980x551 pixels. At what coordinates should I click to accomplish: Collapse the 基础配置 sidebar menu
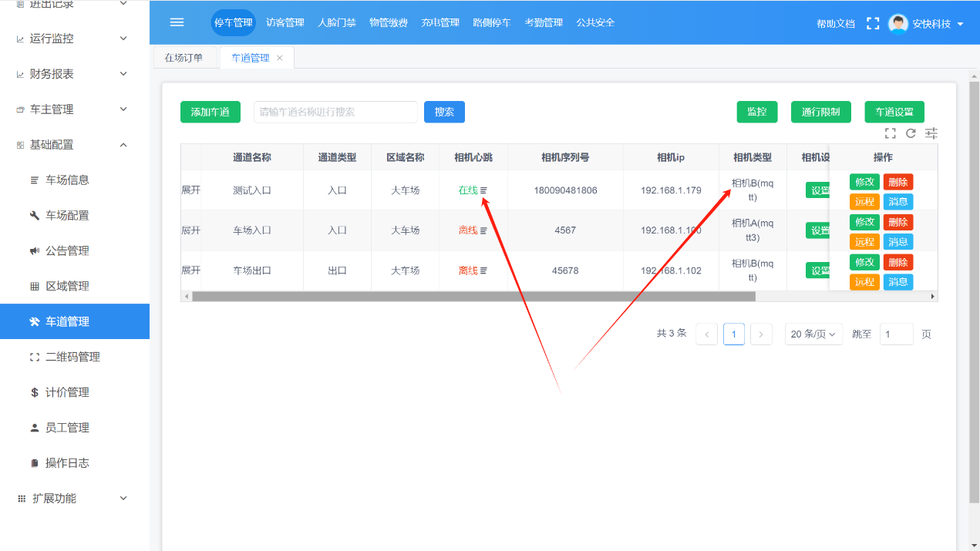[73, 145]
